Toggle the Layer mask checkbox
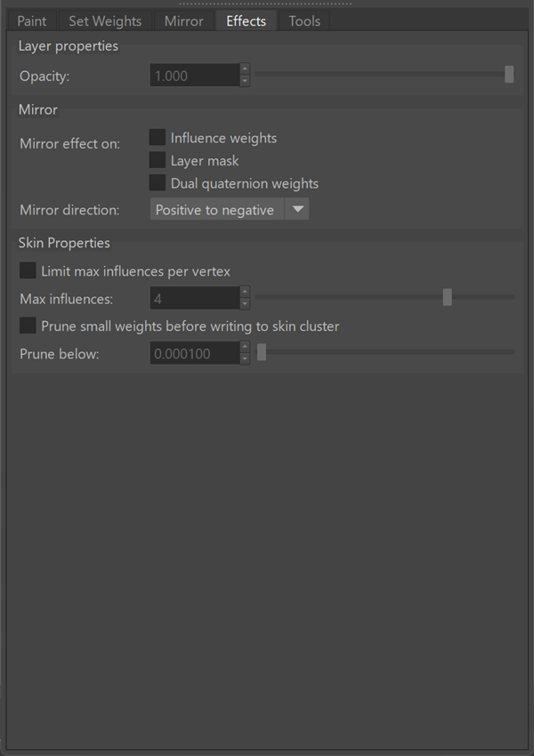The image size is (534, 756). tap(158, 160)
